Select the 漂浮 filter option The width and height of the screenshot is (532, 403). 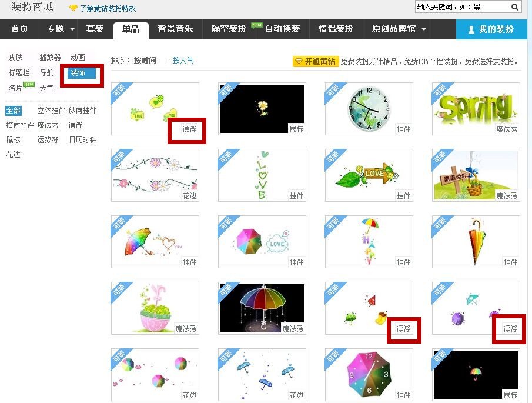[x=76, y=125]
